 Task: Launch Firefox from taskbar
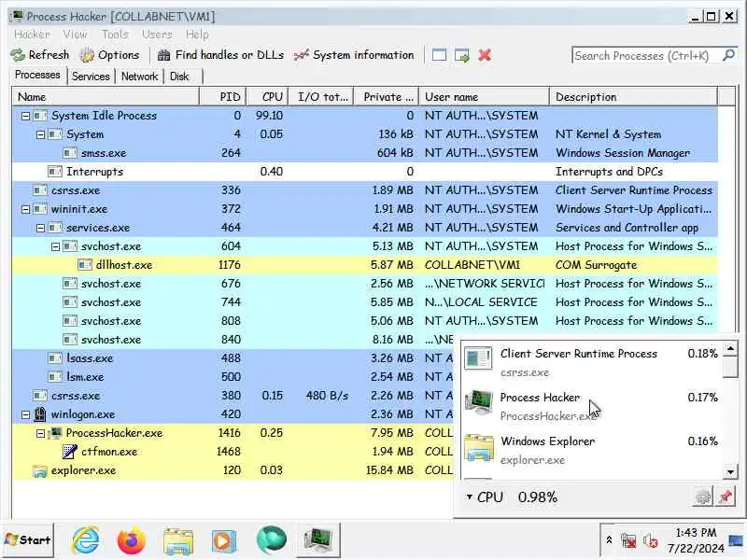[x=132, y=540]
